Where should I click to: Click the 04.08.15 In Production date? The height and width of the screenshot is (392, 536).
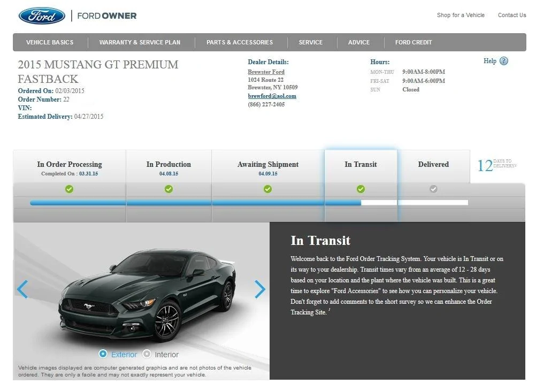pos(169,174)
